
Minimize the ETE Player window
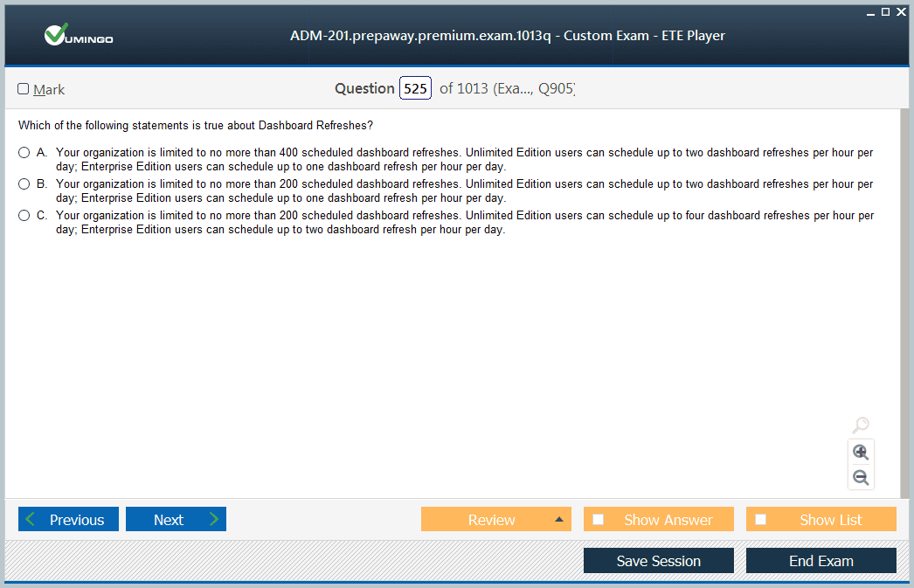[870, 12]
